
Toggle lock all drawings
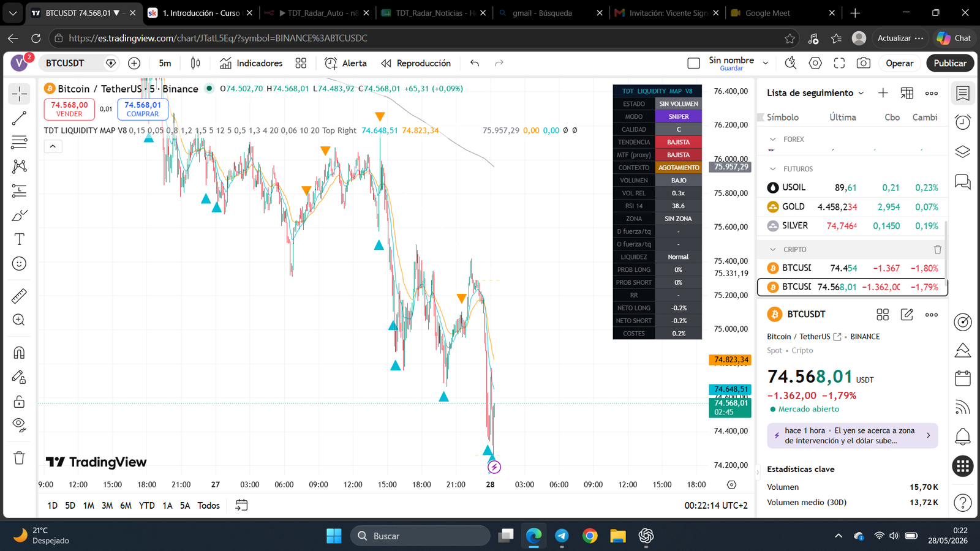[20, 402]
